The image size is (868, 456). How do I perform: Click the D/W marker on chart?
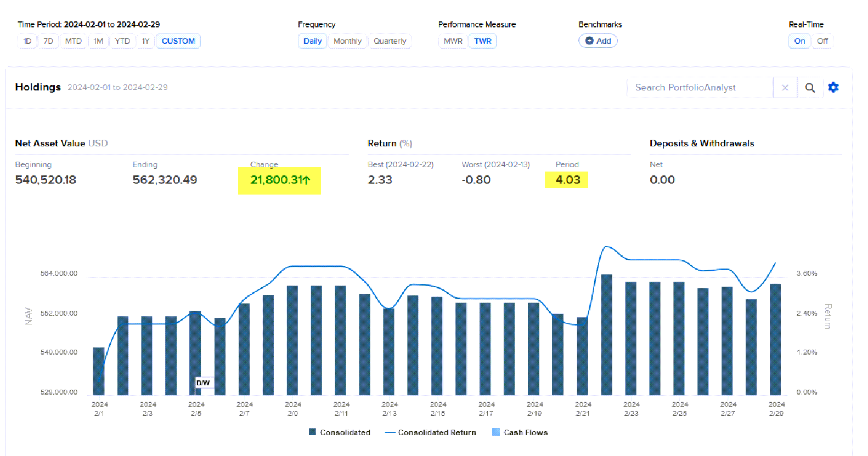[x=203, y=383]
